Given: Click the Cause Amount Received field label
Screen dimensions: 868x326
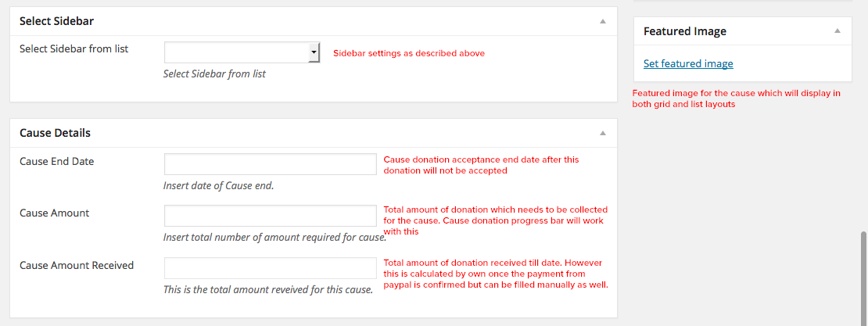Looking at the screenshot, I should click(x=77, y=265).
